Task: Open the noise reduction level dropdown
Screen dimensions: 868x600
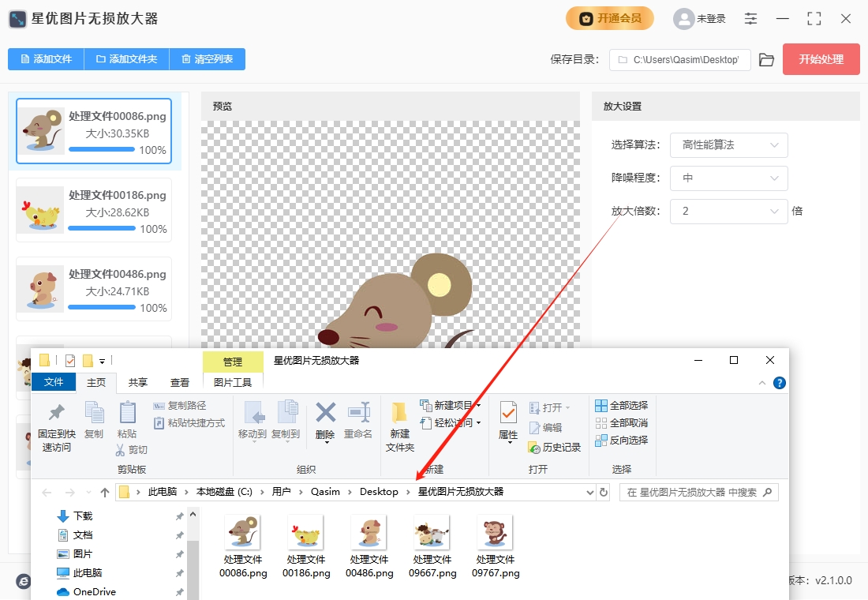Action: click(728, 178)
